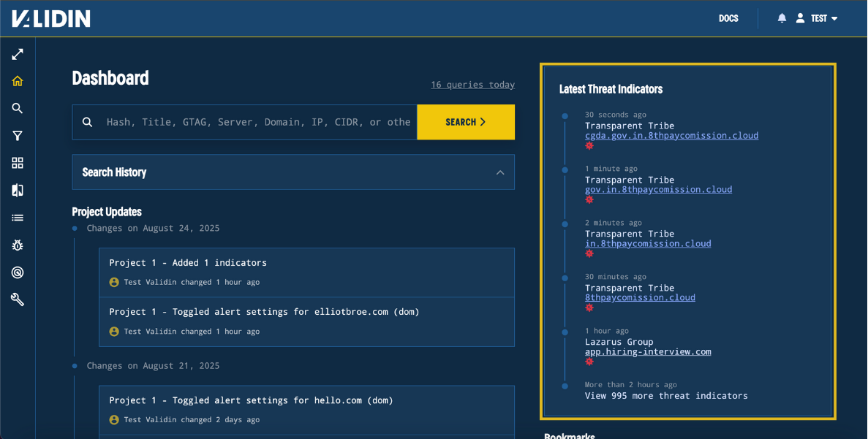Click magnifier icon in search box
Image resolution: width=868 pixels, height=439 pixels.
pos(88,122)
